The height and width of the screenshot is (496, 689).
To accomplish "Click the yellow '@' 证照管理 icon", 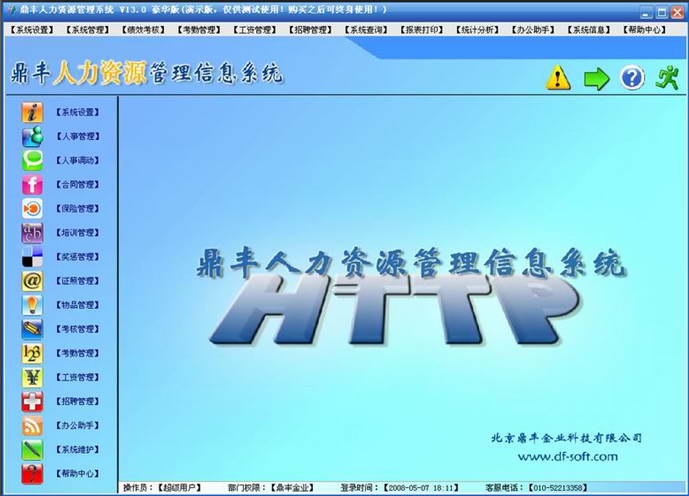I will 33,281.
